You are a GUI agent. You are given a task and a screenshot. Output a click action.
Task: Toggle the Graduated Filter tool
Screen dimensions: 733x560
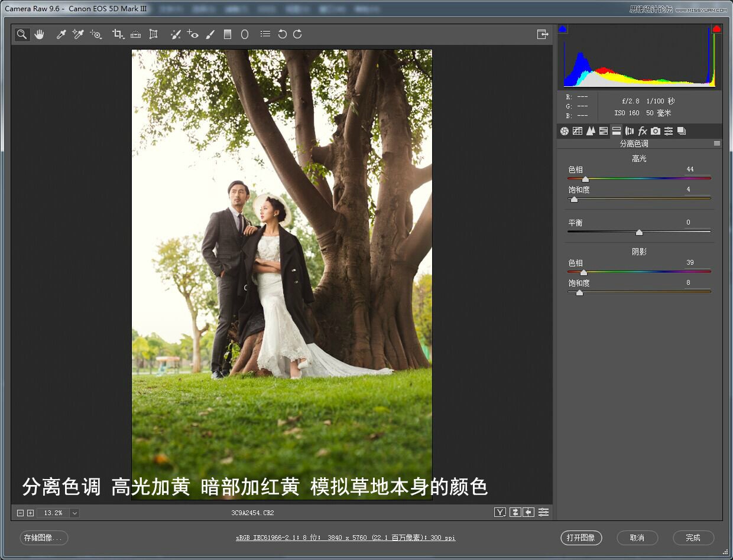click(x=228, y=34)
